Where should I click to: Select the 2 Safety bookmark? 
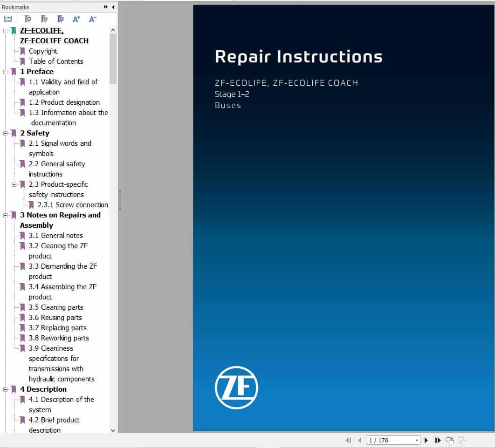35,133
